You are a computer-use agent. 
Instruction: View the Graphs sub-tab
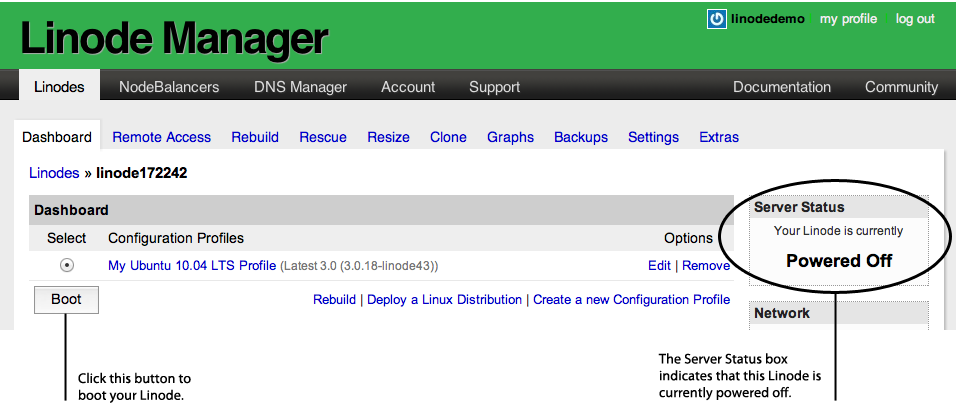[x=510, y=137]
